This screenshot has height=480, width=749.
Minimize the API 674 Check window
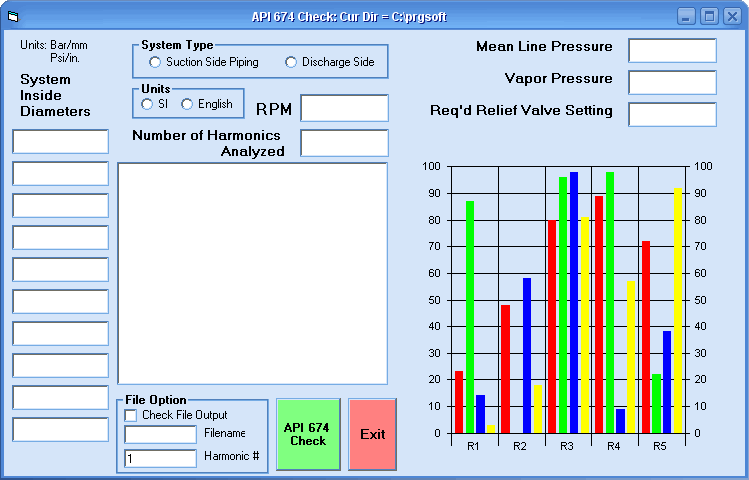click(686, 17)
